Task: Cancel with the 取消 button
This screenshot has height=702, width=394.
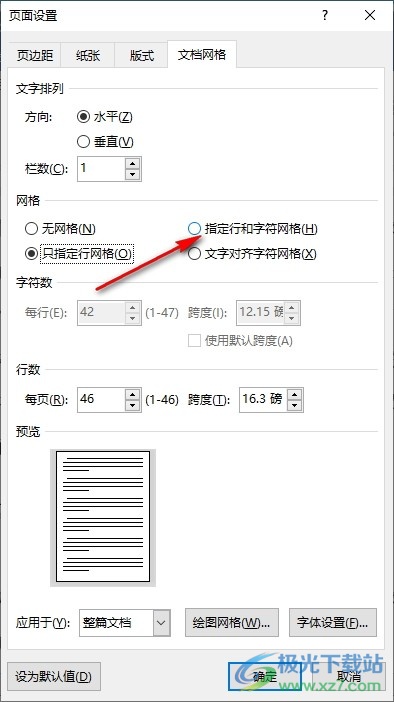Action: click(x=348, y=676)
